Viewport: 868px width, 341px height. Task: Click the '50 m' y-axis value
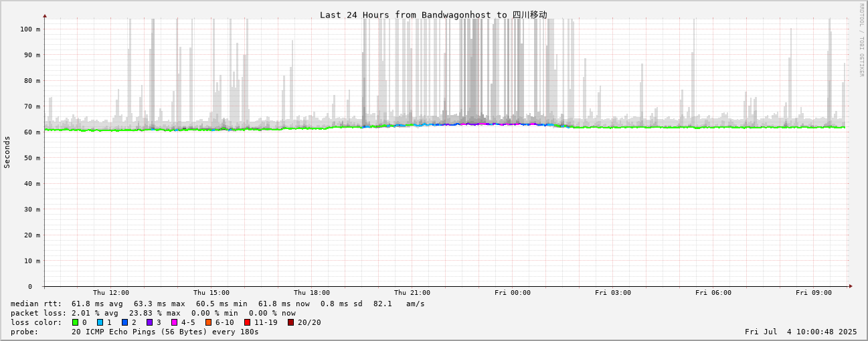(x=32, y=158)
